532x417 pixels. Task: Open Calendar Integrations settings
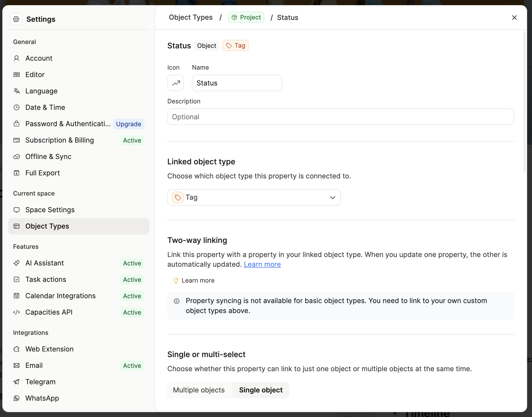click(x=60, y=296)
